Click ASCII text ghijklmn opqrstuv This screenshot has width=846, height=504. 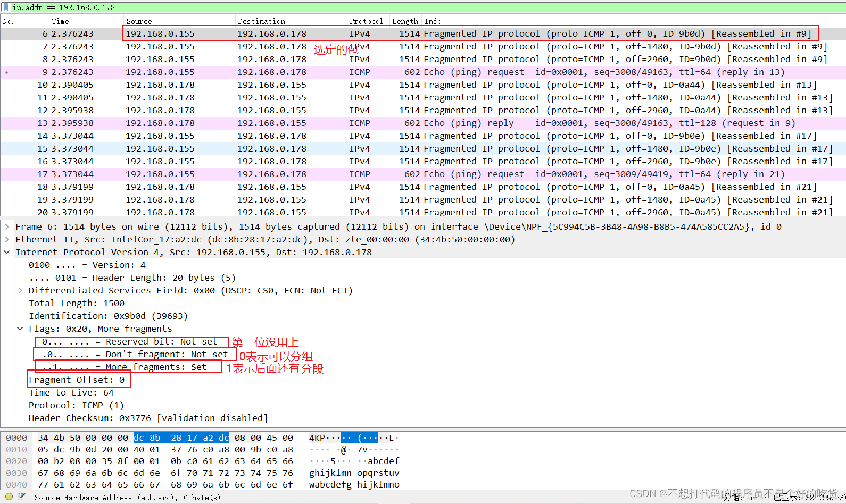click(x=354, y=473)
